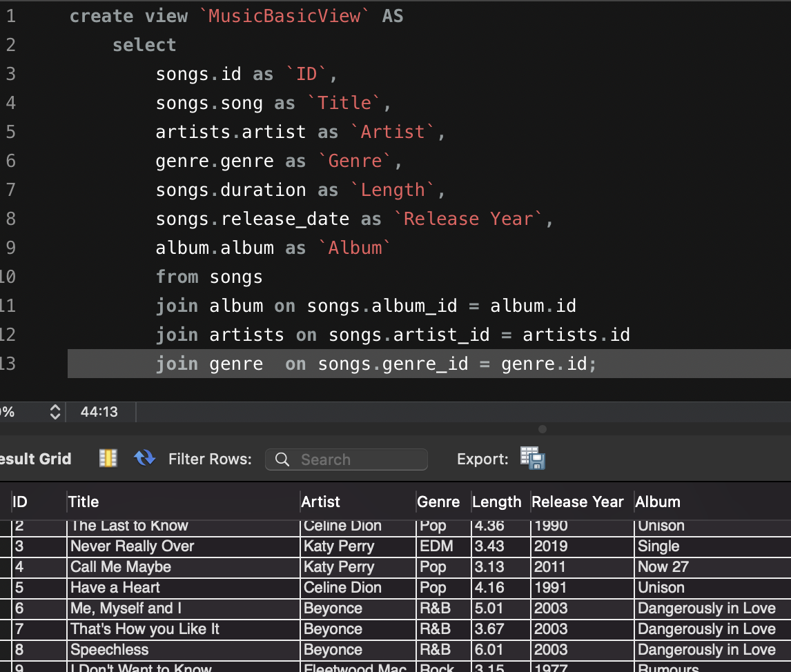Click line 13 join genre statement
This screenshot has width=791, height=672.
point(375,364)
